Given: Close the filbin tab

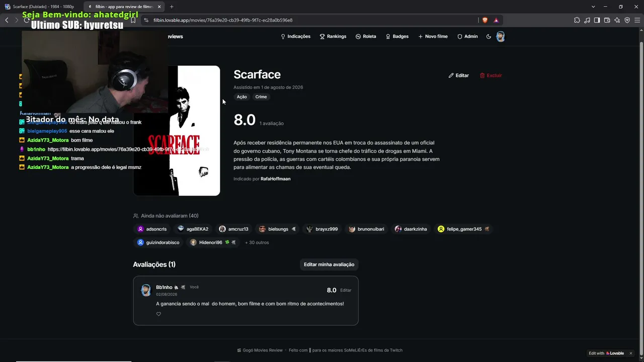Looking at the screenshot, I should [159, 7].
